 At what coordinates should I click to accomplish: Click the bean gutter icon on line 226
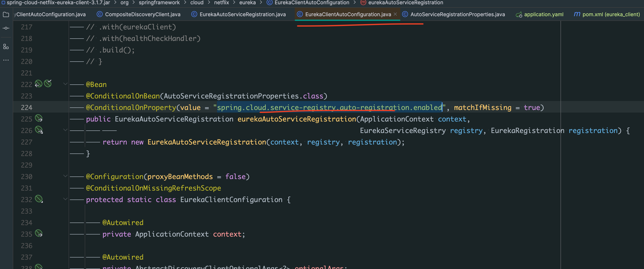(39, 130)
